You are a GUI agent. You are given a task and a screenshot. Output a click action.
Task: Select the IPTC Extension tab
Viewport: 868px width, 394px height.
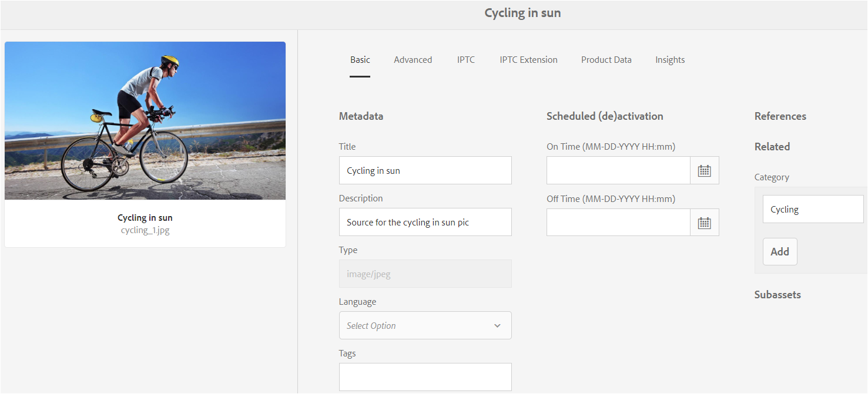pyautogui.click(x=528, y=60)
